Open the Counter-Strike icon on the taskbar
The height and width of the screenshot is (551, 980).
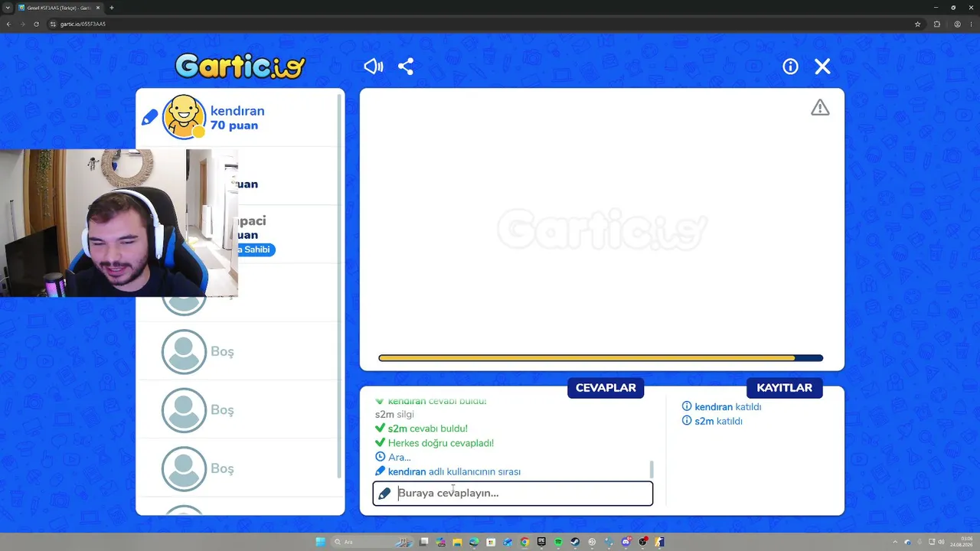coord(660,542)
